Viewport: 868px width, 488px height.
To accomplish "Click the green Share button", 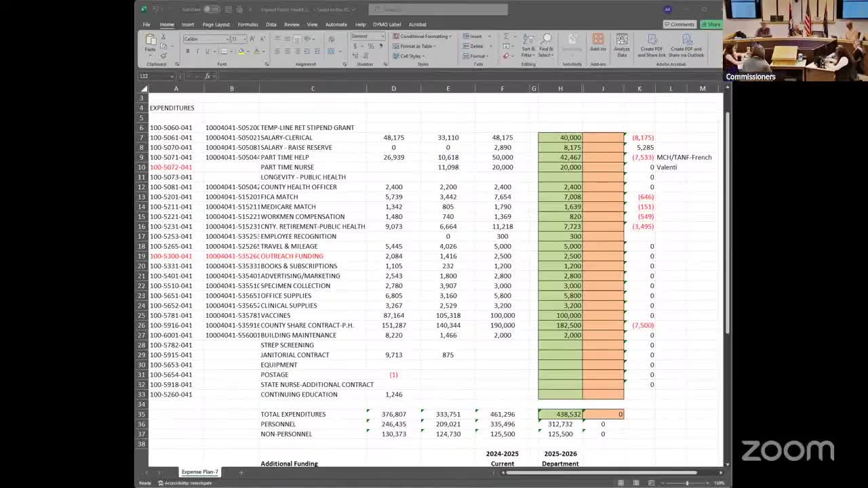I will point(711,24).
